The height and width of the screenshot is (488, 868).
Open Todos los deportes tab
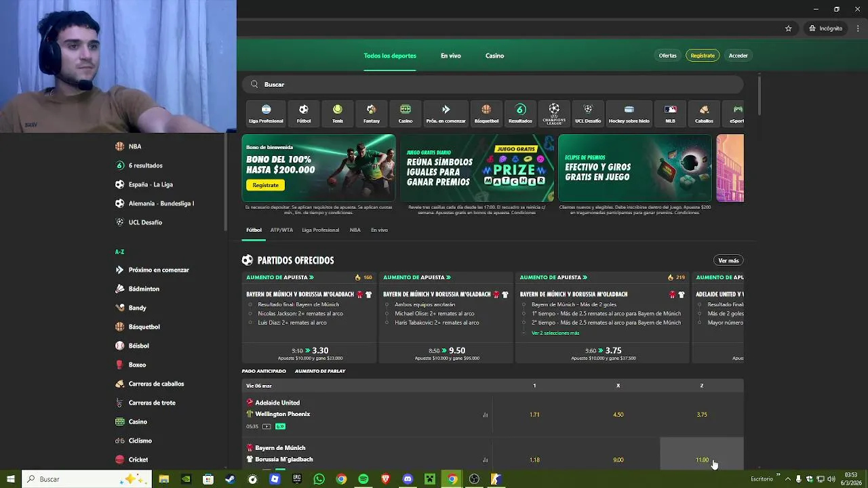pos(390,56)
